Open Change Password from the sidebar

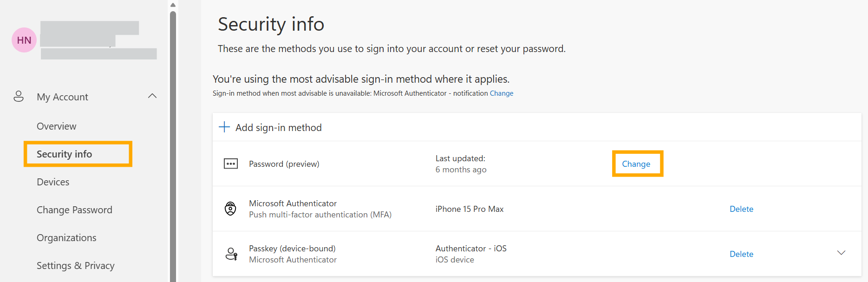(74, 210)
